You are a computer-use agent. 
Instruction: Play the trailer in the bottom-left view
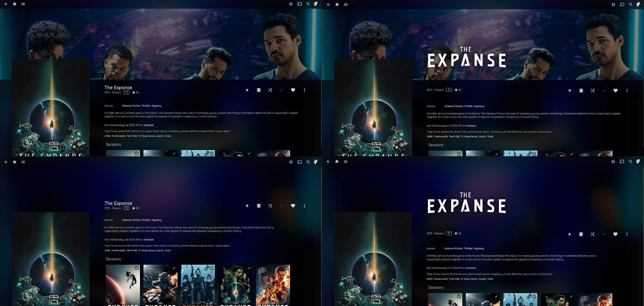[259, 206]
